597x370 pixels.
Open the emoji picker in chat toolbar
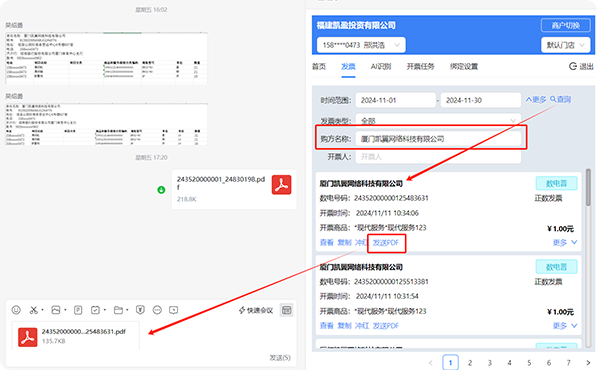tap(16, 310)
